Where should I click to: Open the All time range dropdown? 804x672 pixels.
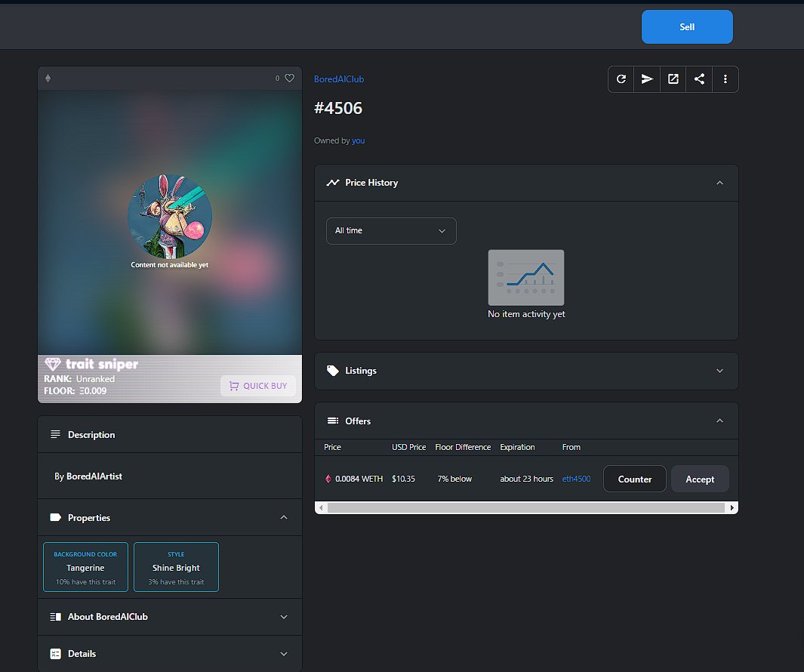coord(391,231)
